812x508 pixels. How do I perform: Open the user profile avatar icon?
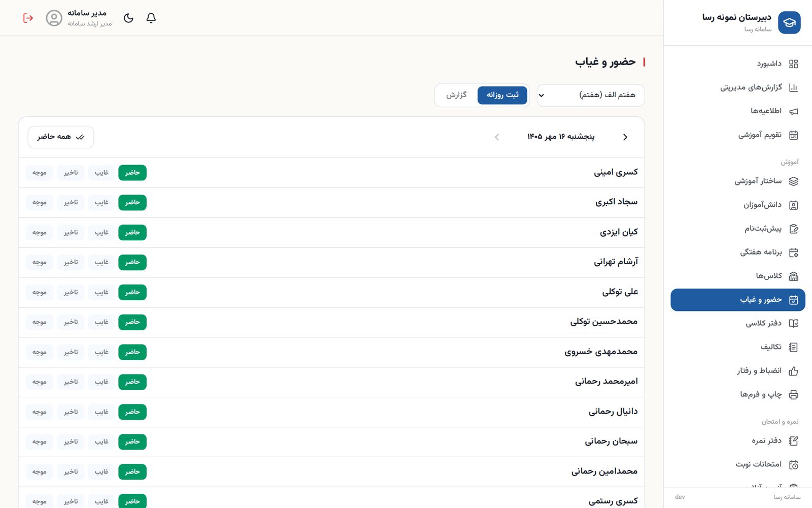[x=54, y=18]
